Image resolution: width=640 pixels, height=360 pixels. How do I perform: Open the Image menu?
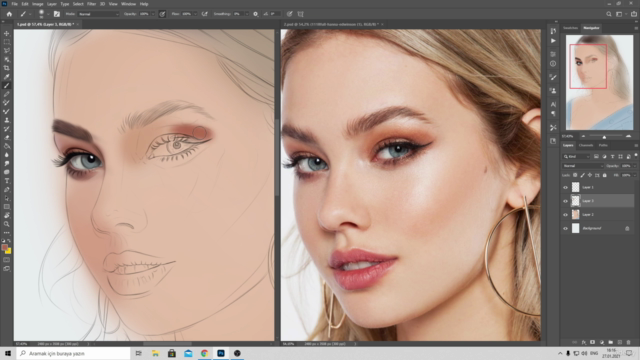[x=38, y=4]
